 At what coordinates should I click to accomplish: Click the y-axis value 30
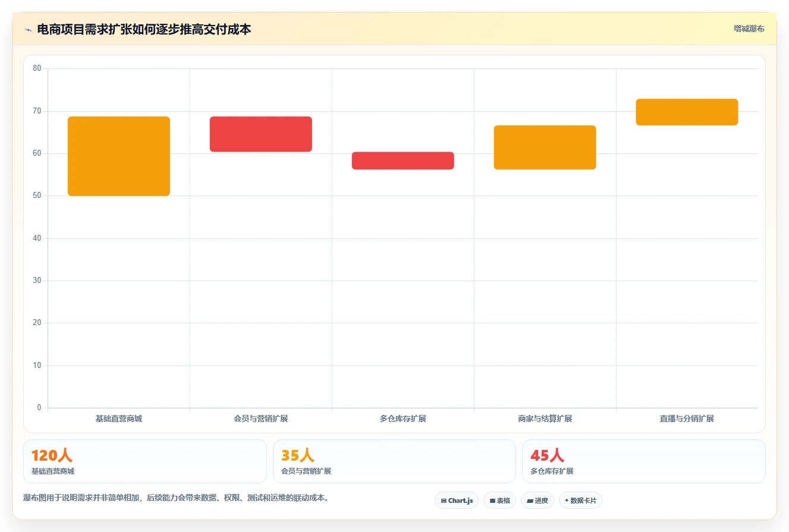point(37,281)
